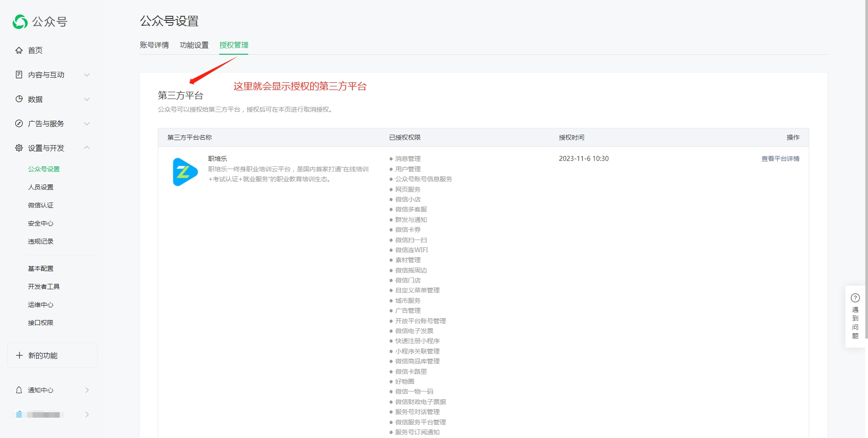
Task: Switch to the 功能设置 tab
Action: 194,45
